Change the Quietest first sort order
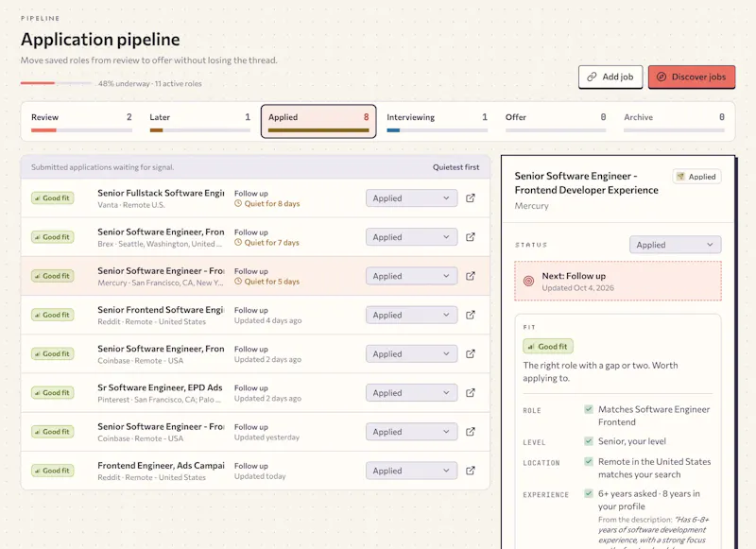Viewport: 756px width, 549px height. click(455, 167)
